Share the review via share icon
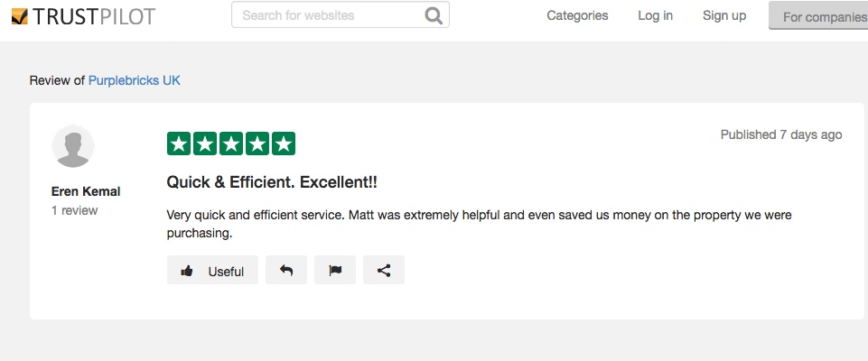 click(x=384, y=271)
